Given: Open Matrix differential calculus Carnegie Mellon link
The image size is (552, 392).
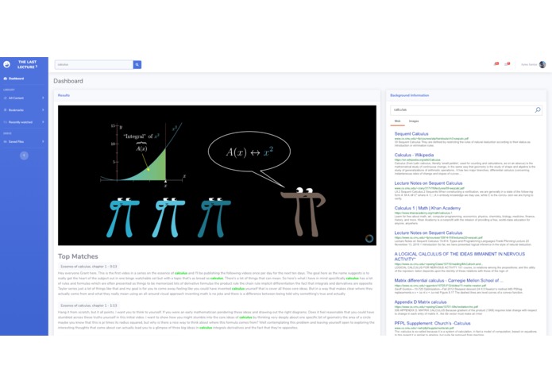Looking at the screenshot, I should [x=449, y=281].
